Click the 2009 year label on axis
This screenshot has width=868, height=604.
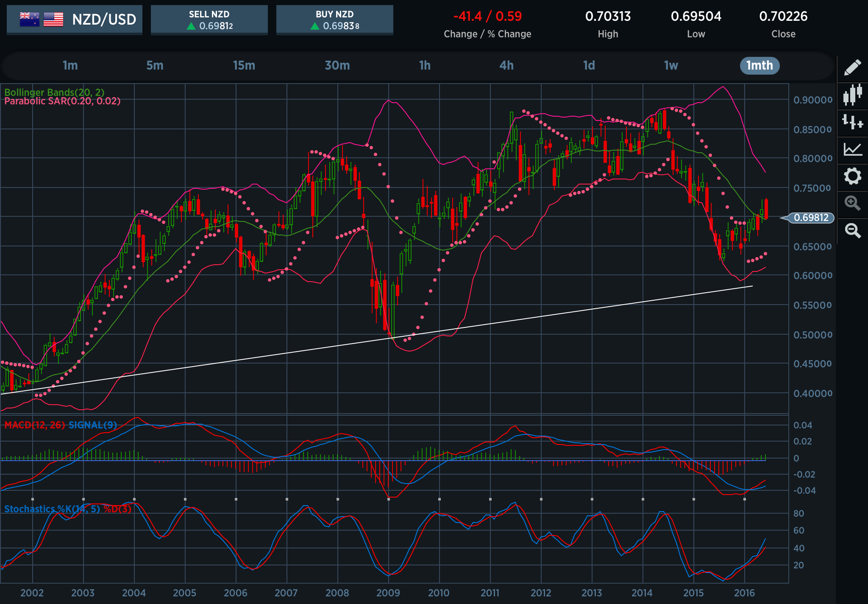[388, 593]
